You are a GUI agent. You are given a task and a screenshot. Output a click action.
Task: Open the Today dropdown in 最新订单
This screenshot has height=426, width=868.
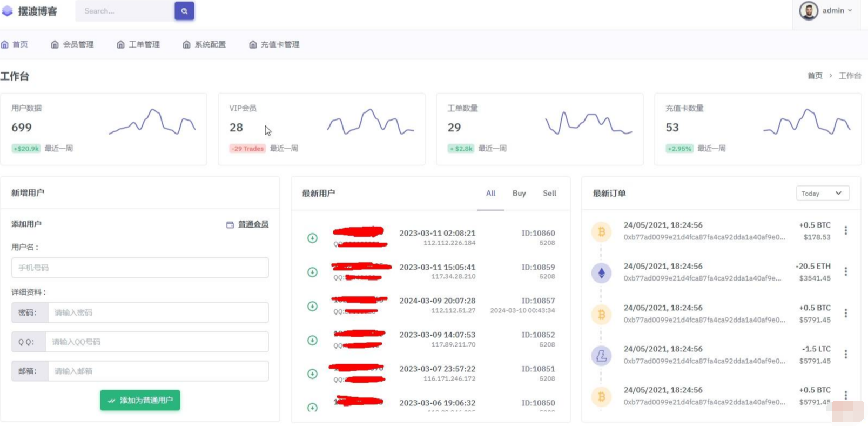[823, 193]
